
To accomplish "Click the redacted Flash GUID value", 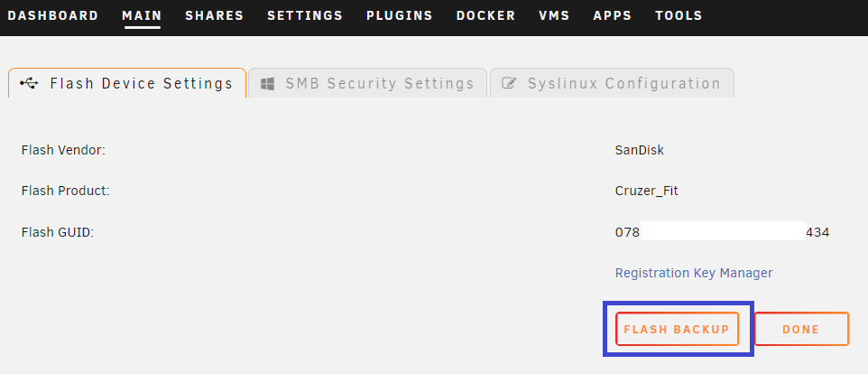I will [x=723, y=231].
